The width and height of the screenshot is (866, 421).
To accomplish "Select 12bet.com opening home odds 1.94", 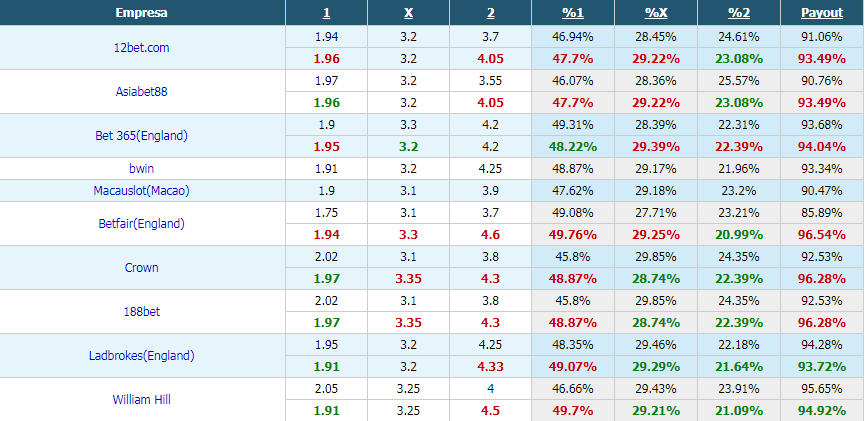I will [326, 37].
